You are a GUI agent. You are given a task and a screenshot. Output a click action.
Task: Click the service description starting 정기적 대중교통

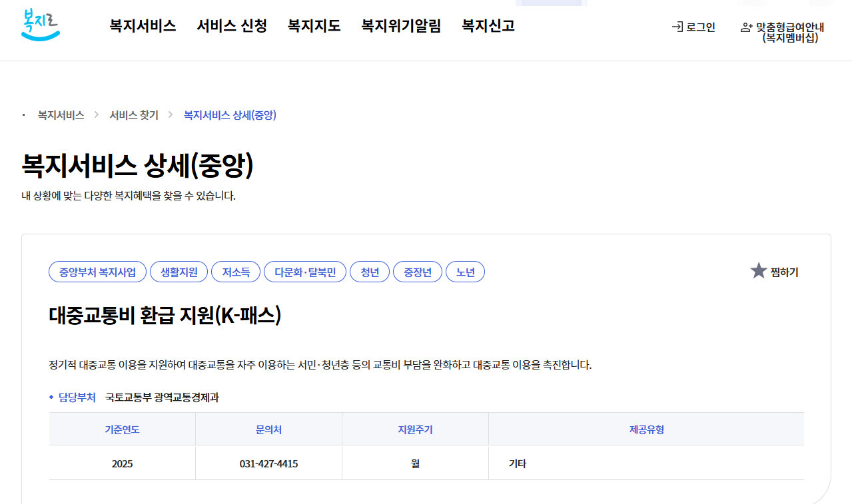320,365
